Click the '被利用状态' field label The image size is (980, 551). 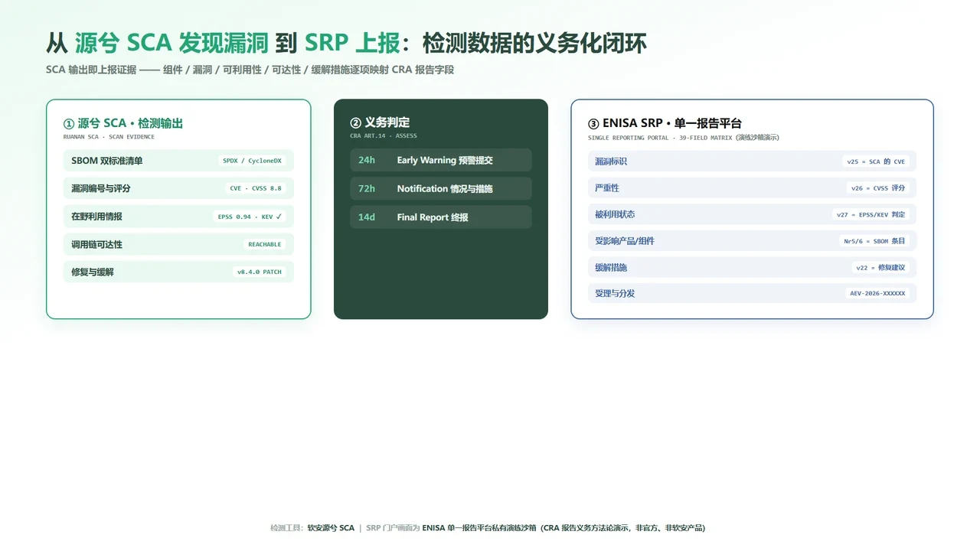(x=615, y=214)
